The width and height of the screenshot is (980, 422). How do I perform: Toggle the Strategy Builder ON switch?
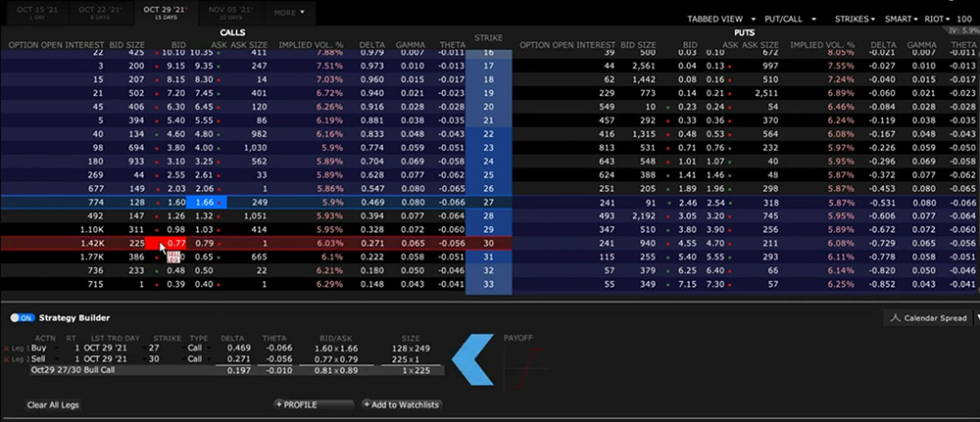click(x=23, y=318)
